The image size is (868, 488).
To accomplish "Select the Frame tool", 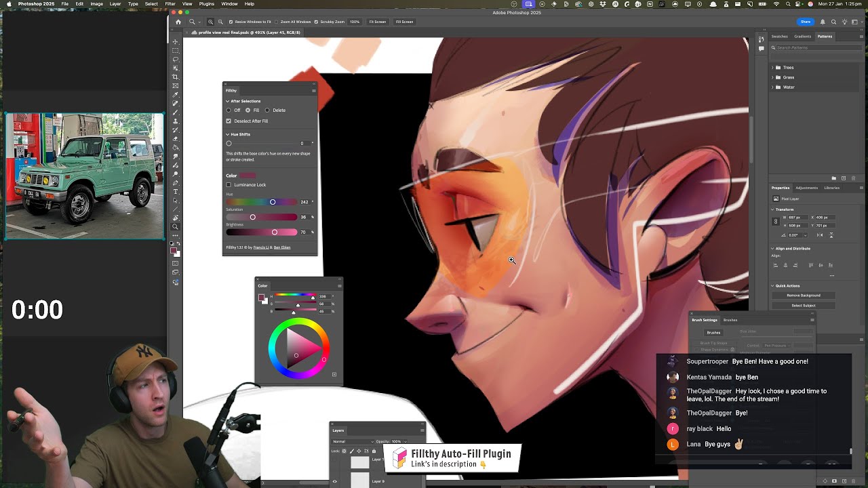I will click(176, 85).
